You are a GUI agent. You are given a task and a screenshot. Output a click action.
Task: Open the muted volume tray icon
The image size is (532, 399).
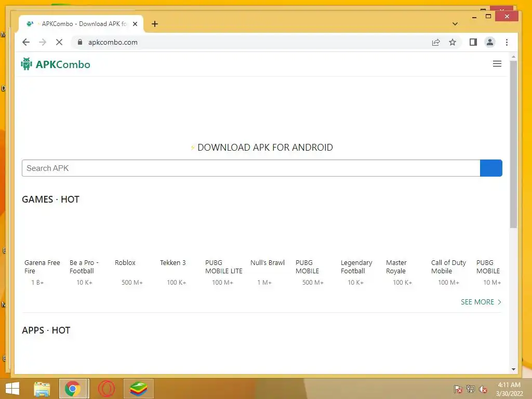483,389
